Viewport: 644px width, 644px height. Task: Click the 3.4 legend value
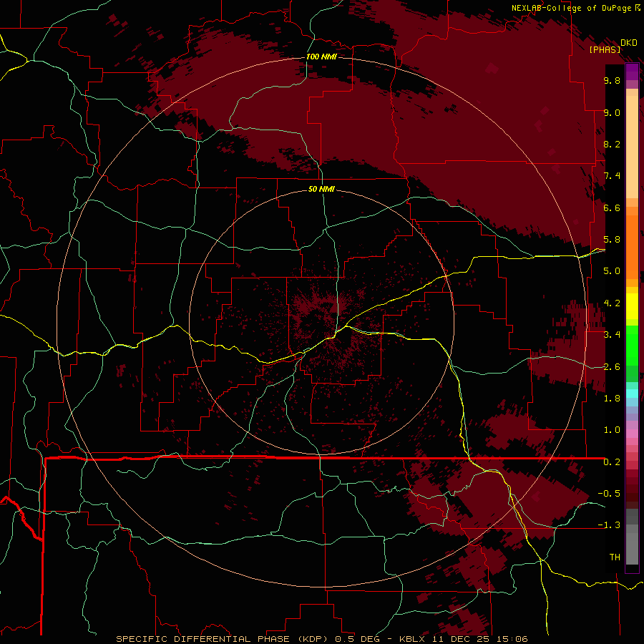click(x=612, y=335)
